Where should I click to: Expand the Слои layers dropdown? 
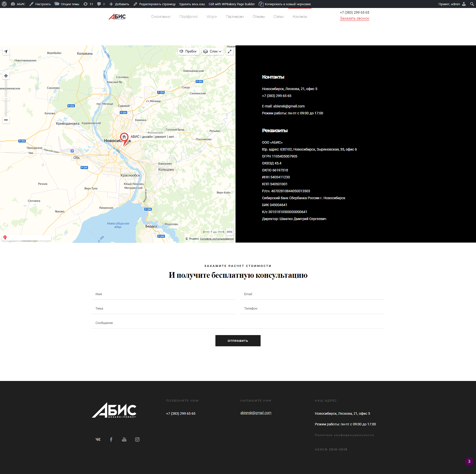pos(213,52)
